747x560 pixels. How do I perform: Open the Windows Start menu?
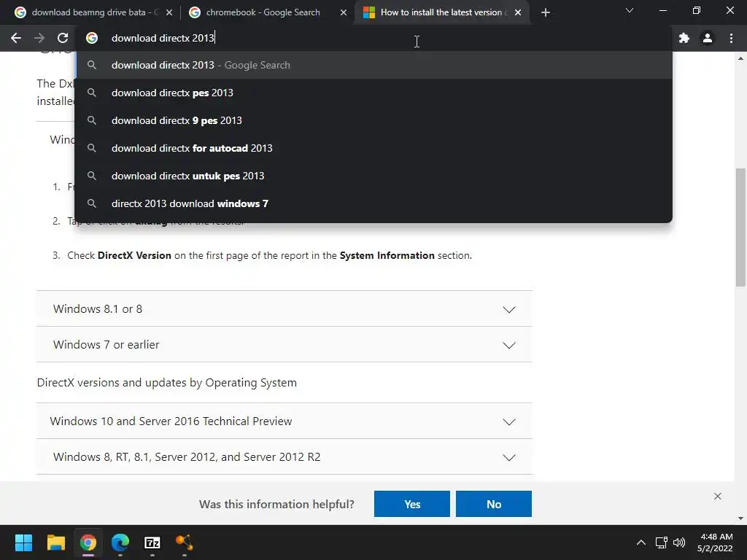tap(23, 542)
